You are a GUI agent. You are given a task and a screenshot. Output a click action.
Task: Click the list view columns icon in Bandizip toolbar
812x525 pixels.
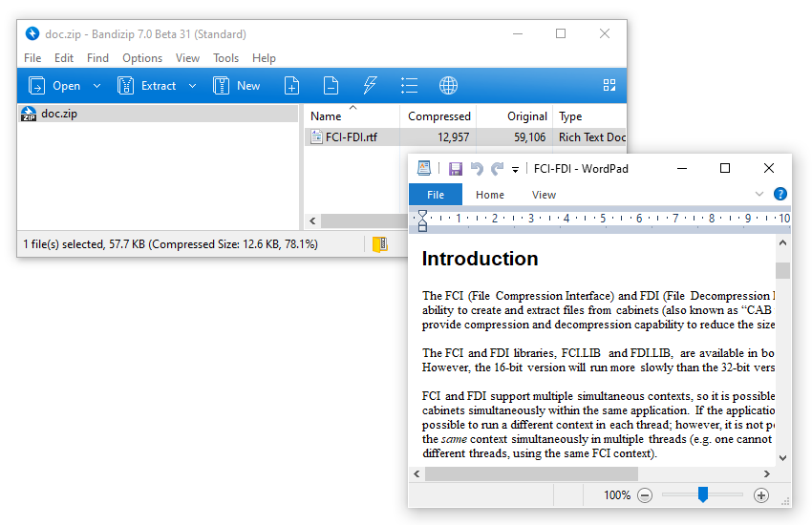409,86
